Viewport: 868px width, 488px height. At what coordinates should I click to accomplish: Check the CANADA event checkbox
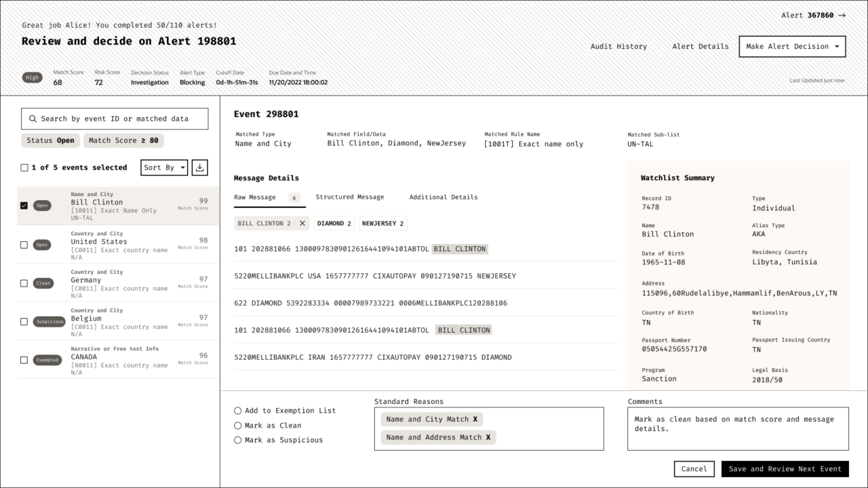tap(24, 360)
